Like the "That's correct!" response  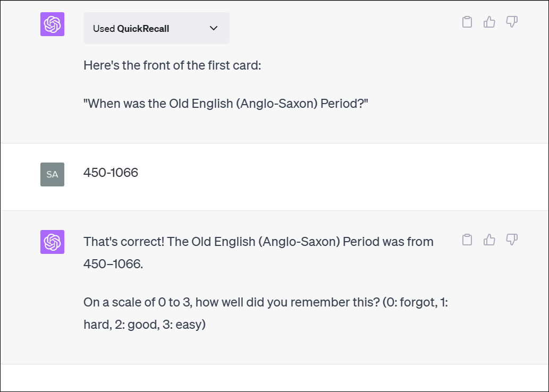pyautogui.click(x=489, y=240)
